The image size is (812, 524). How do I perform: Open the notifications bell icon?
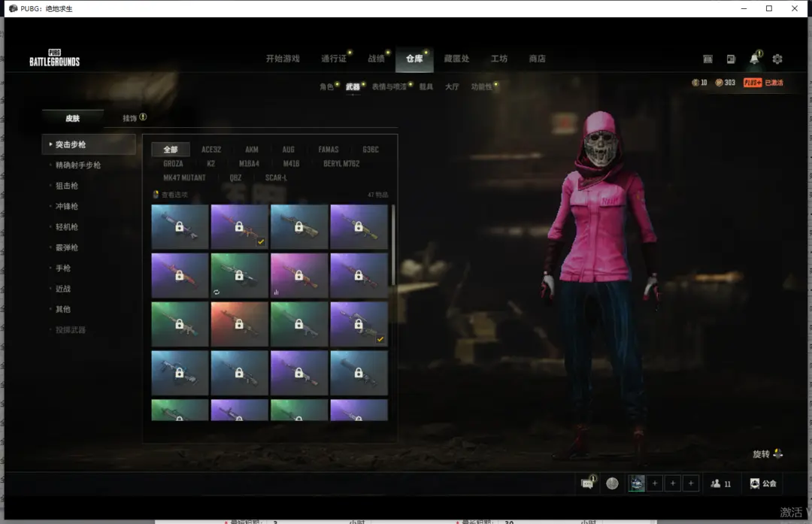pos(755,59)
